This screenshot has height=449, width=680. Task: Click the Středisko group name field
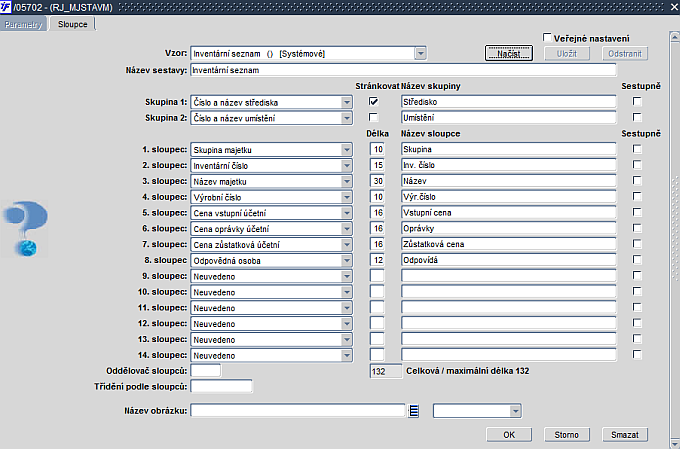[x=508, y=102]
